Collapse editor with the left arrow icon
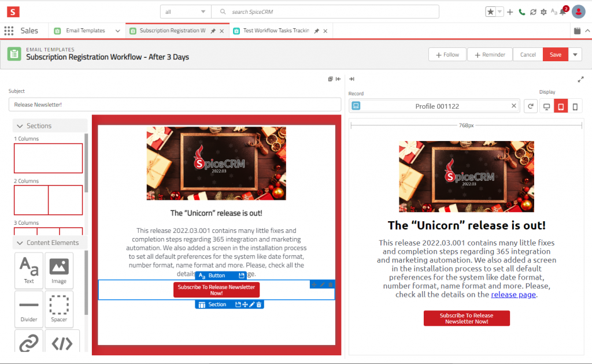This screenshot has width=592, height=364. point(338,79)
